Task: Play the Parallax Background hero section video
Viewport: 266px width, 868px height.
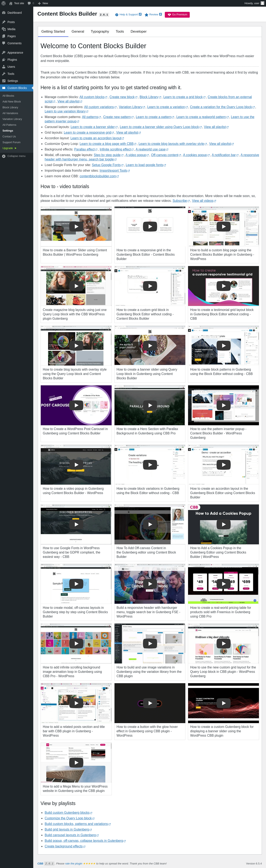Action: pyautogui.click(x=150, y=405)
